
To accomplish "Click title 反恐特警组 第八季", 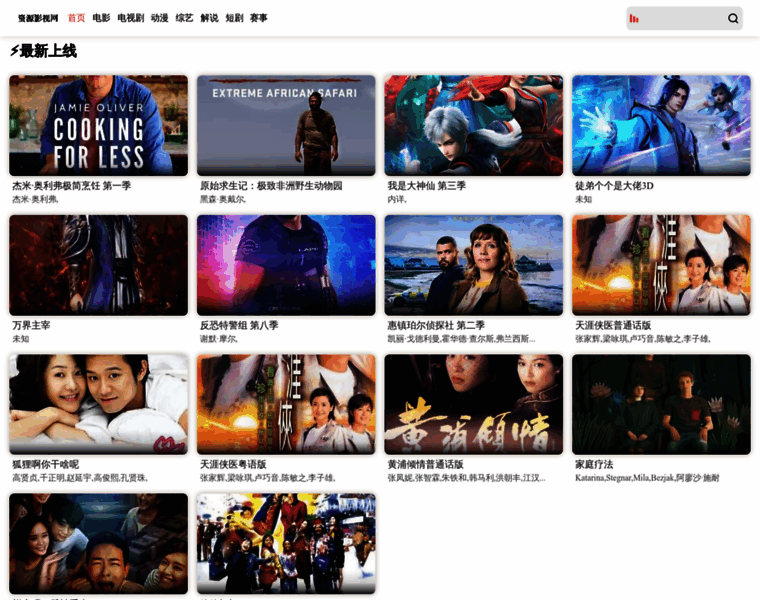I will [238, 325].
